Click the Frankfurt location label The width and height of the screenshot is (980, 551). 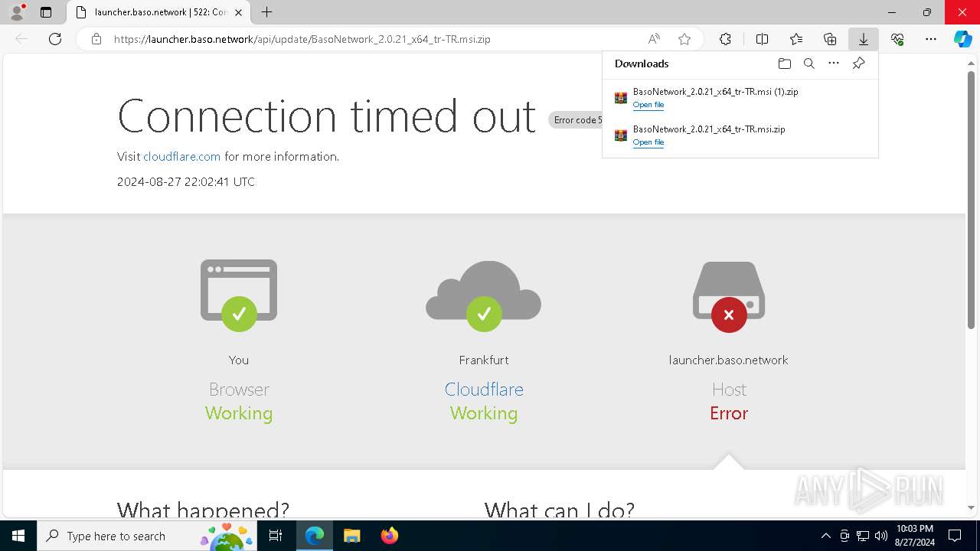484,360
